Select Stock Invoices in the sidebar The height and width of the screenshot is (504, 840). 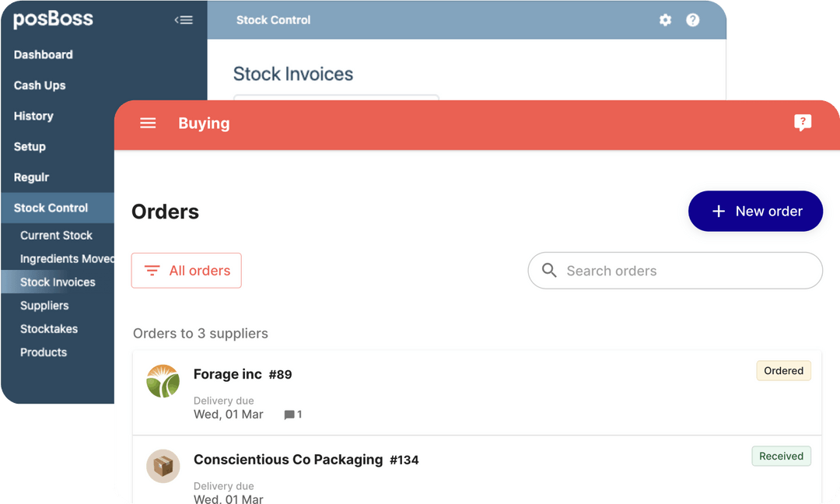tap(58, 282)
